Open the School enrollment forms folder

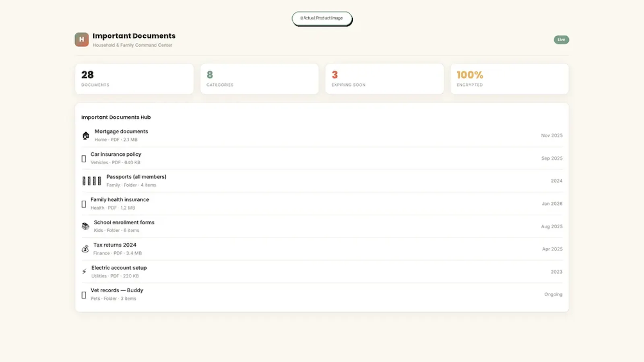322,226
